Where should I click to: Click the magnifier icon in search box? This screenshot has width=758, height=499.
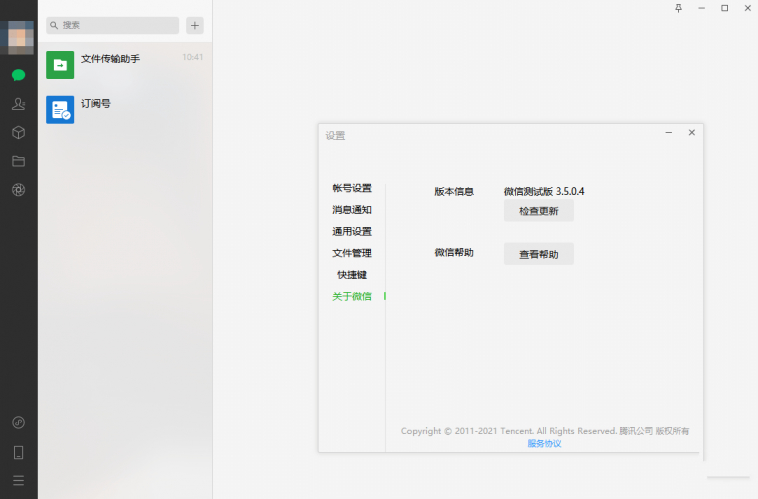[x=54, y=25]
